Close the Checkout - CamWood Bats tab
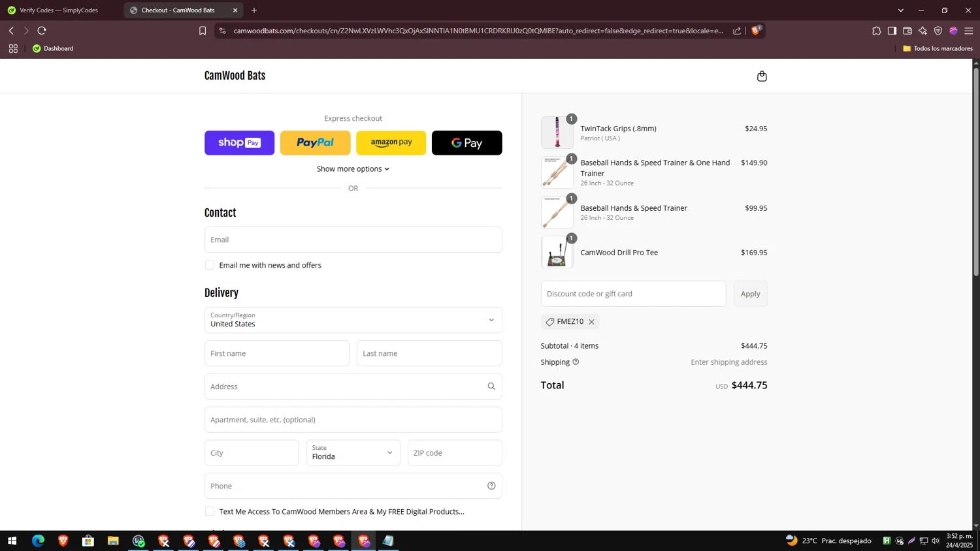The height and width of the screenshot is (551, 980). 235,10
